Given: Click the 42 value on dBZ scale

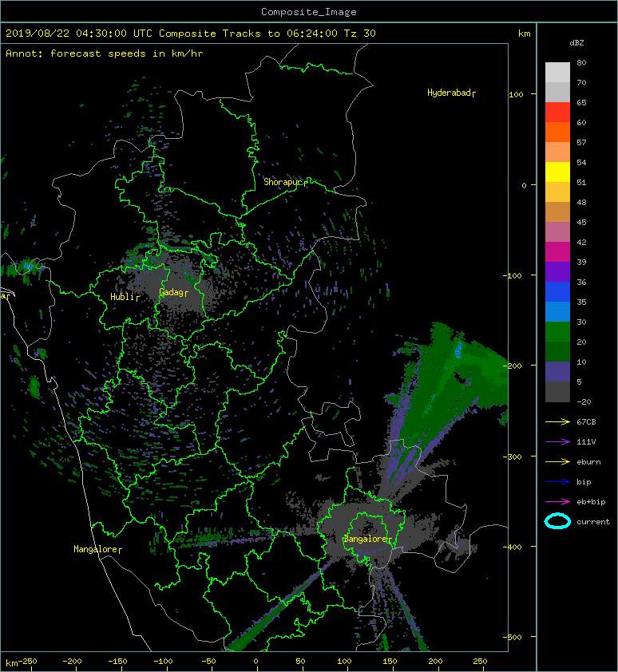Looking at the screenshot, I should (581, 242).
